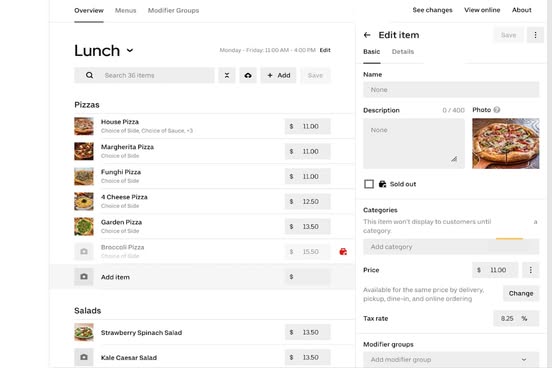Image resolution: width=552 pixels, height=368 pixels.
Task: Click the collapse sections icon beside search
Action: [227, 75]
